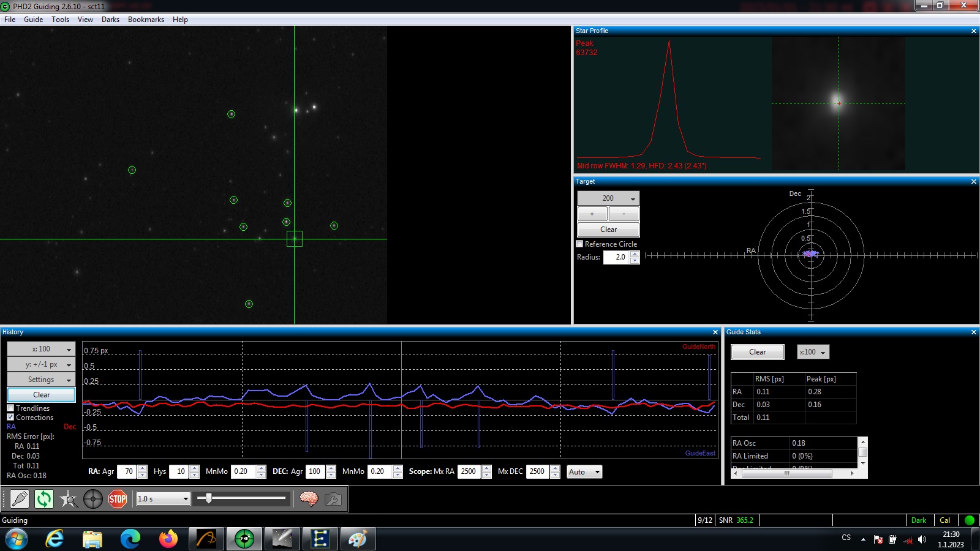Screen dimensions: 980x551
Task: Open the history x: 100 scale dropdown
Action: [41, 349]
